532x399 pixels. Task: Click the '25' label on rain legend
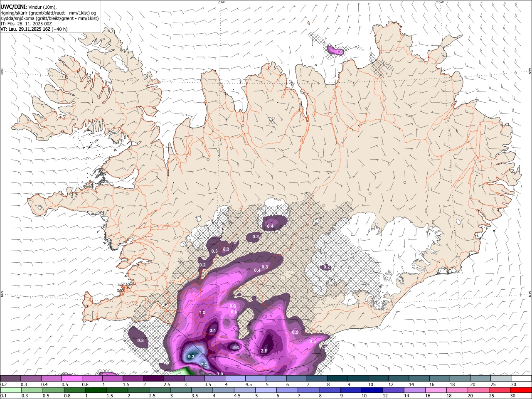click(491, 396)
